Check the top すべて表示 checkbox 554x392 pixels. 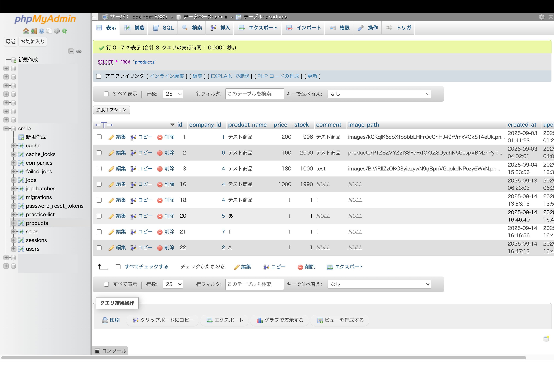click(106, 94)
